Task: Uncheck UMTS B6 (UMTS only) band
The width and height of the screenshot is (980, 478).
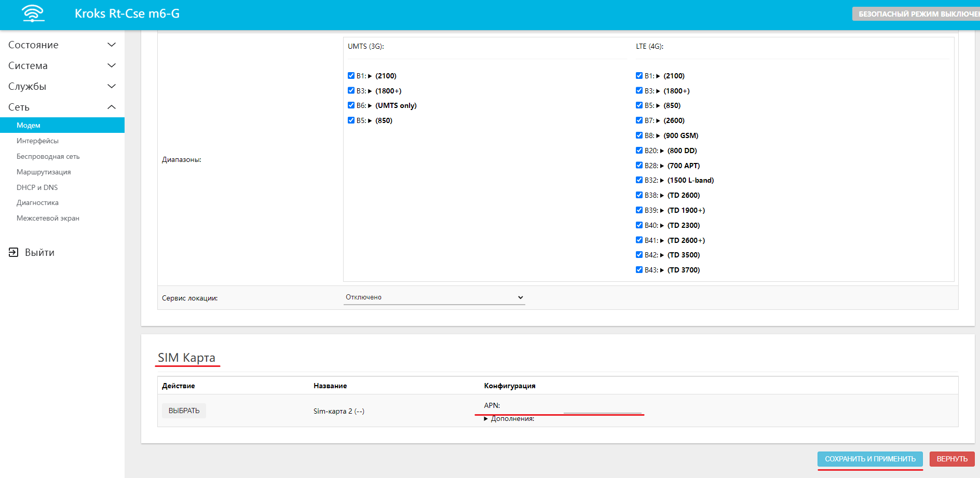Action: (x=351, y=105)
